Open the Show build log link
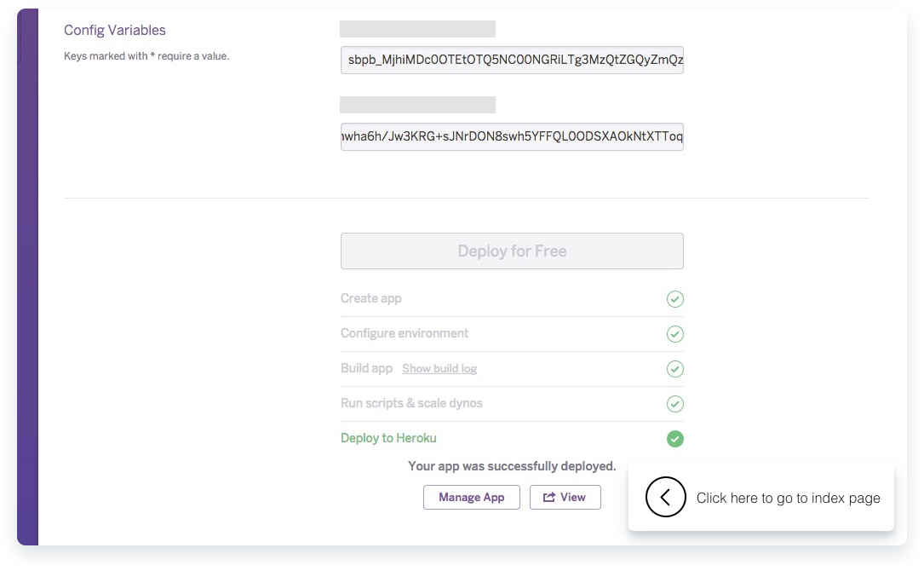This screenshot has width=924, height=571. pyautogui.click(x=439, y=369)
